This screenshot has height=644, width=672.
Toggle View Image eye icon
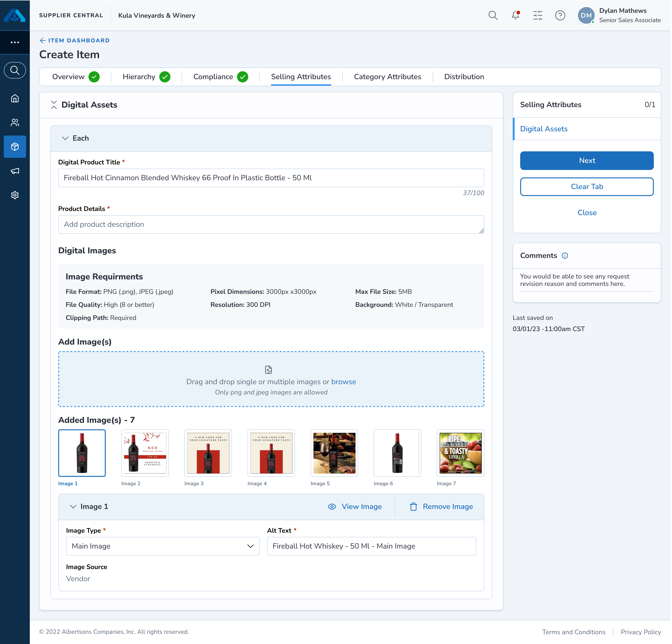coord(332,507)
